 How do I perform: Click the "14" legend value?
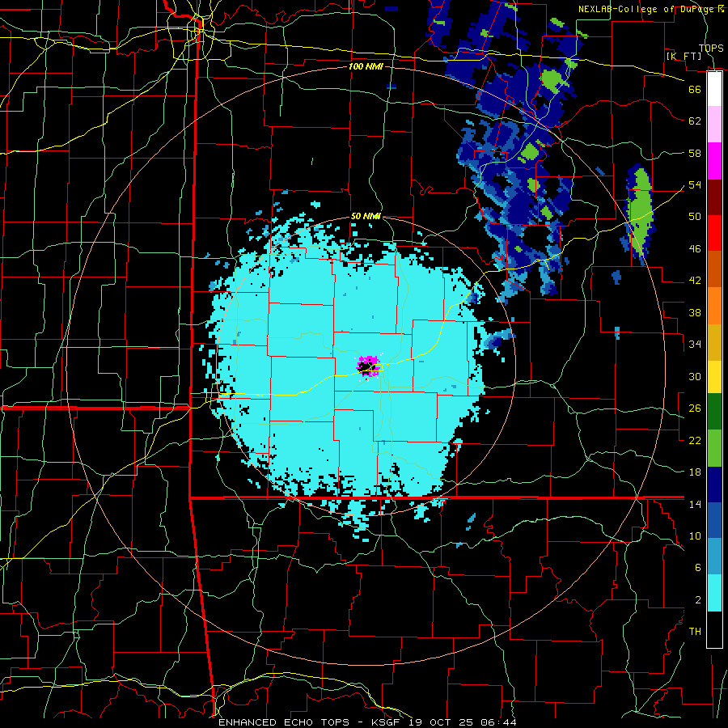[695, 504]
